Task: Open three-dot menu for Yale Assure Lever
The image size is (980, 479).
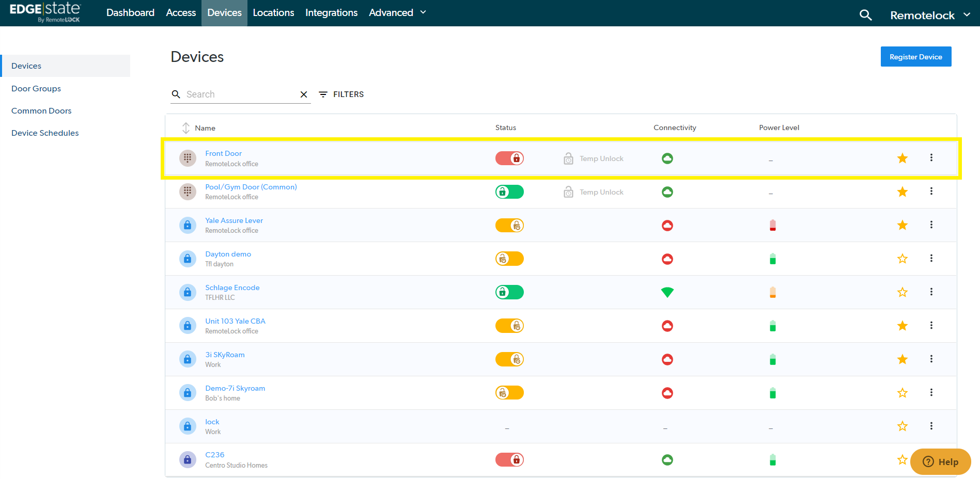Action: [931, 225]
